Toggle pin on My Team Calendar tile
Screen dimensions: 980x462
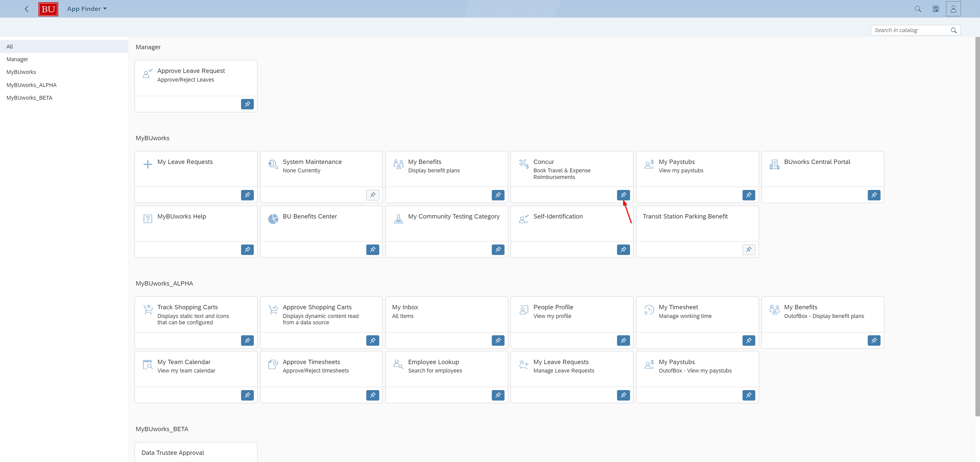click(247, 395)
